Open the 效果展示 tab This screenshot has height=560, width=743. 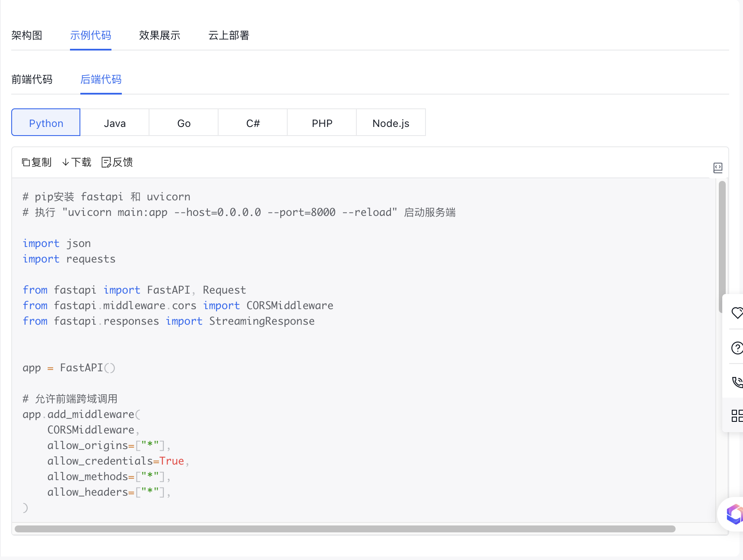pos(160,35)
